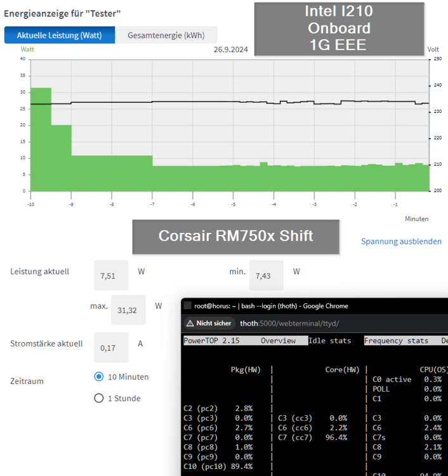Click the C0 active 0.3% line
Viewport: 448px width, 476px height.
pyautogui.click(x=407, y=380)
